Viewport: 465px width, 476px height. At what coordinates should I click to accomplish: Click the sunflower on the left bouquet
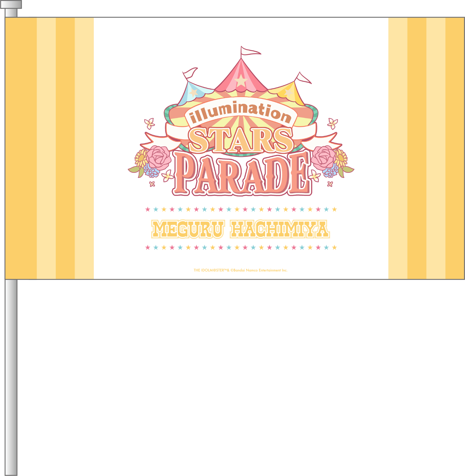coord(141,158)
